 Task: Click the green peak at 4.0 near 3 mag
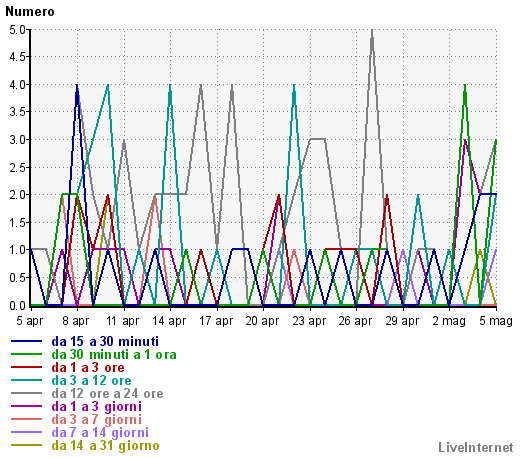(465, 86)
